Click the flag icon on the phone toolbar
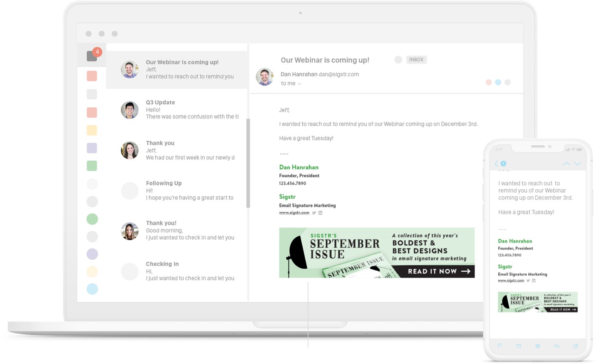600x364 pixels. (500, 346)
